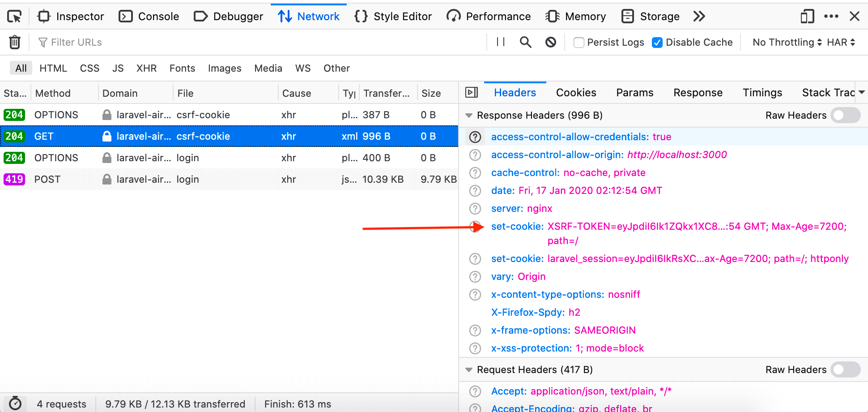Open network search with magnifier icon
The image size is (868, 412).
pos(526,42)
